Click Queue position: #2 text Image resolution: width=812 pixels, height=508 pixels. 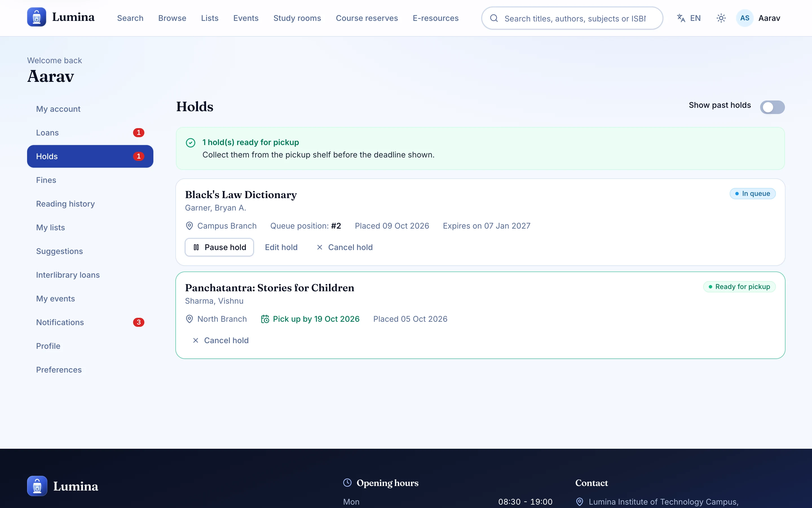point(306,226)
